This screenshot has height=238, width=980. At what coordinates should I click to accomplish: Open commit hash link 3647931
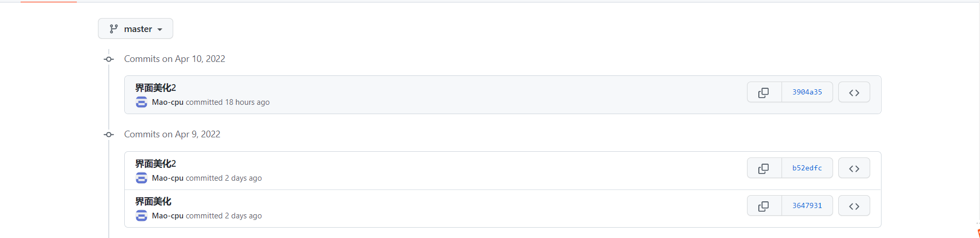(x=807, y=206)
